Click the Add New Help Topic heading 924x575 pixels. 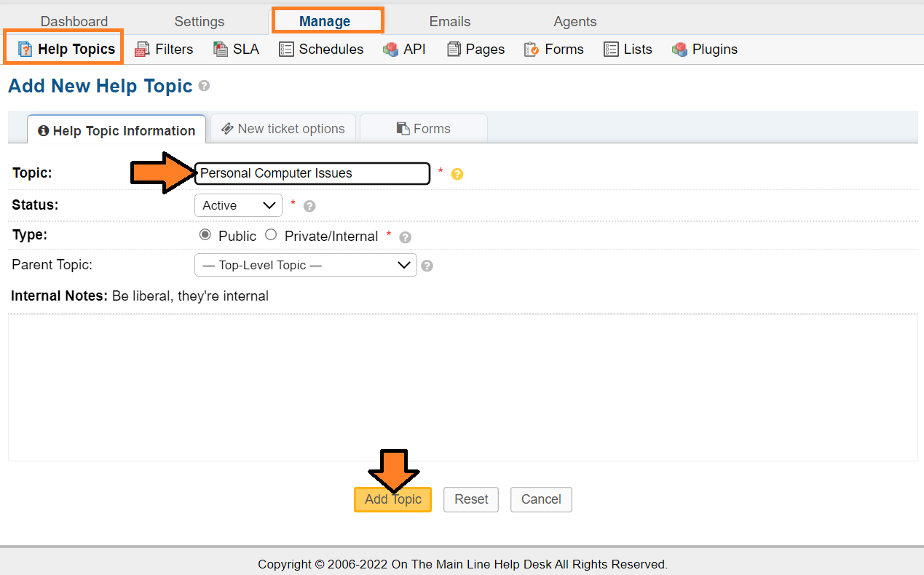point(100,86)
